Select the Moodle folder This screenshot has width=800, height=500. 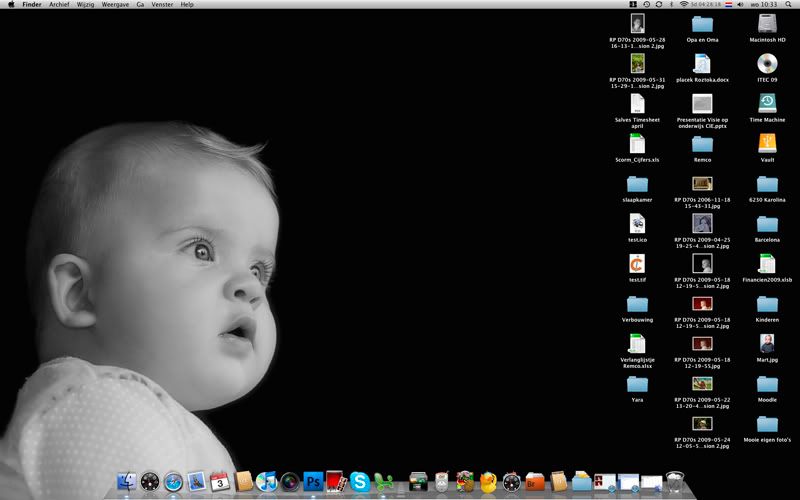pos(767,384)
